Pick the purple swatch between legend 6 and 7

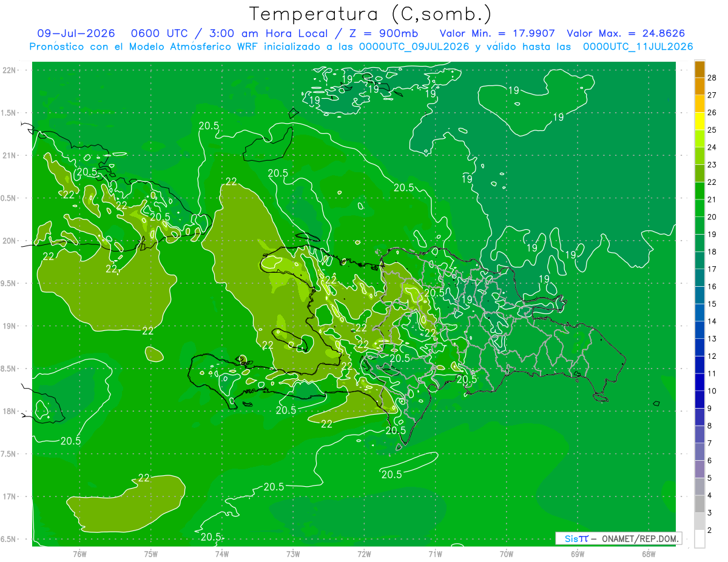pos(699,452)
